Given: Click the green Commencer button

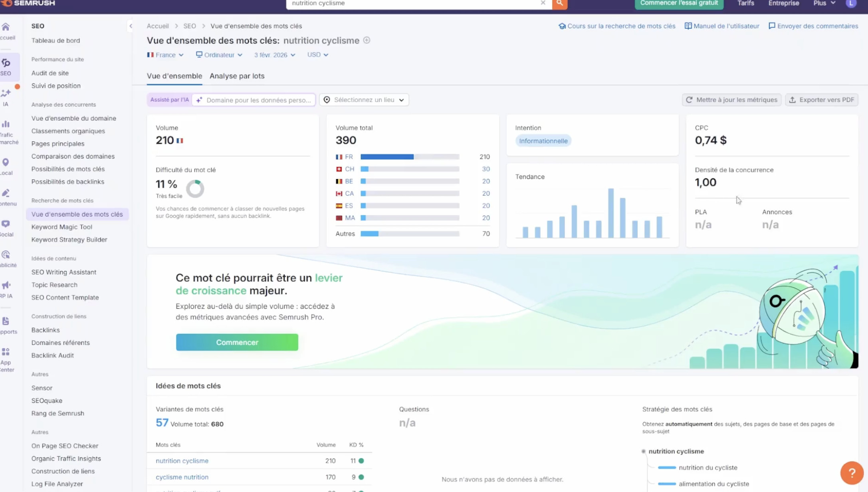Looking at the screenshot, I should click(237, 342).
